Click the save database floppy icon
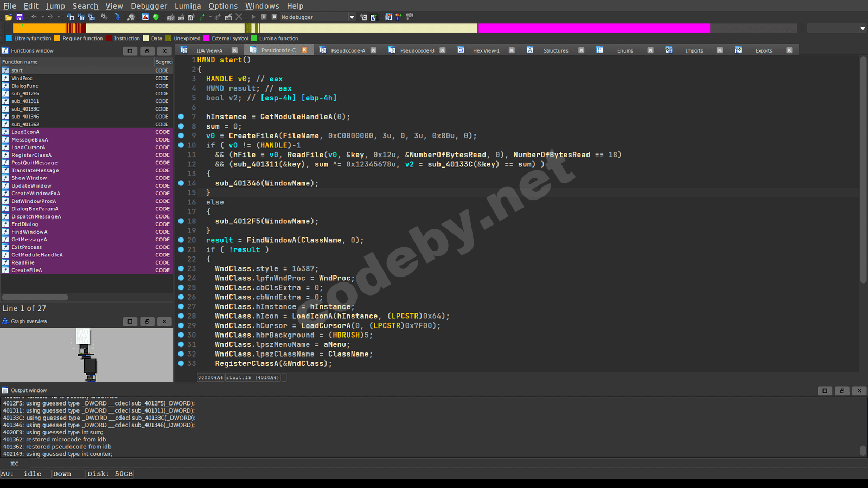The height and width of the screenshot is (488, 868). [x=20, y=17]
